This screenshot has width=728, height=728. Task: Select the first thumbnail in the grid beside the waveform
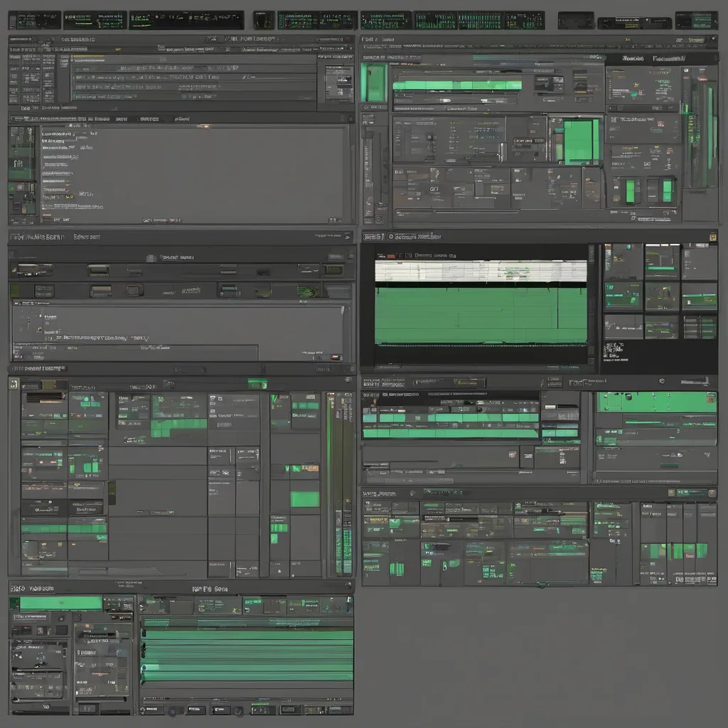tap(623, 261)
